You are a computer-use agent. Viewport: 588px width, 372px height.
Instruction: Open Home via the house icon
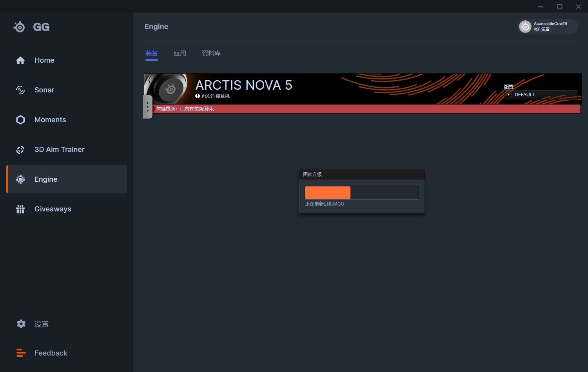point(20,60)
